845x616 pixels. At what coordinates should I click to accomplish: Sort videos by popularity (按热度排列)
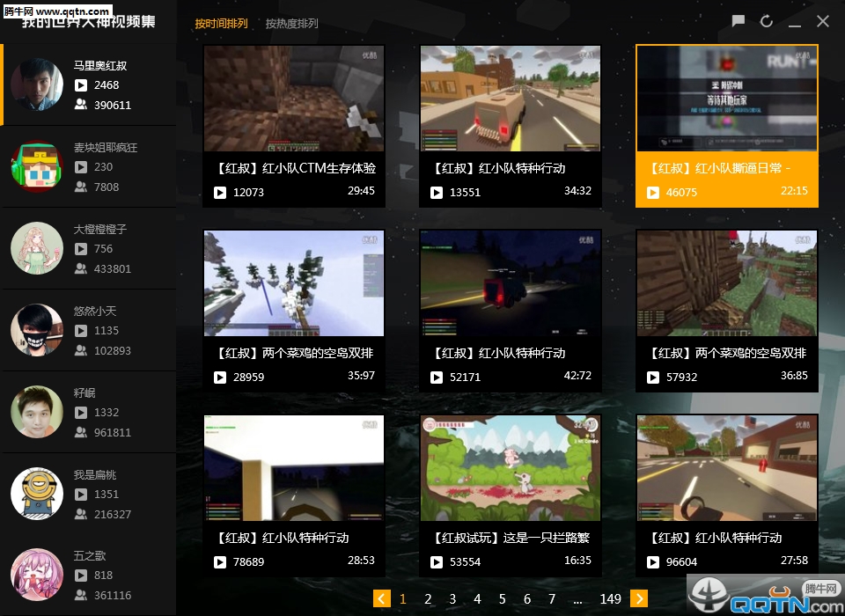pos(291,23)
